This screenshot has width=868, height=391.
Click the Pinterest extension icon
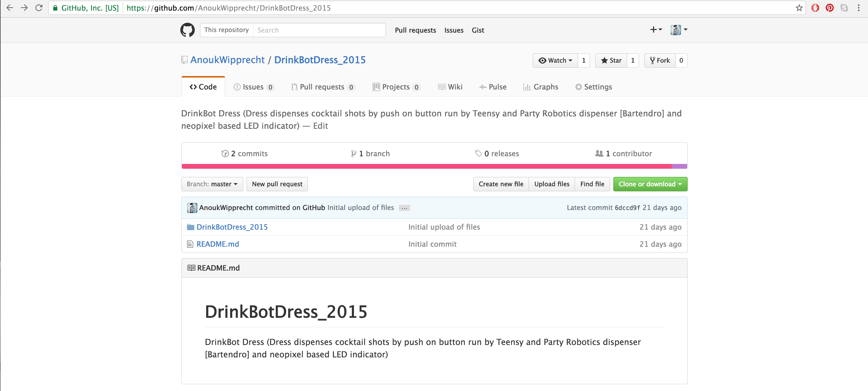pyautogui.click(x=829, y=8)
